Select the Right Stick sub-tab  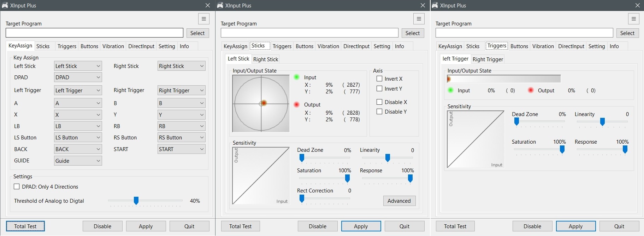266,59
